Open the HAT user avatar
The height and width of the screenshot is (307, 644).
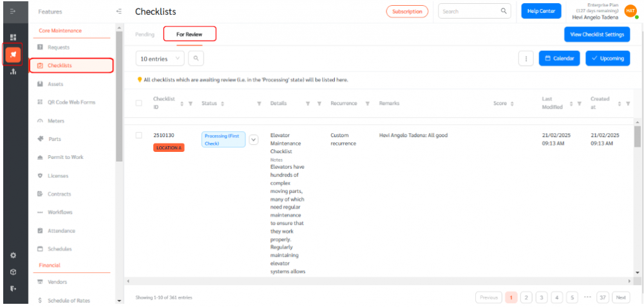[x=630, y=11]
